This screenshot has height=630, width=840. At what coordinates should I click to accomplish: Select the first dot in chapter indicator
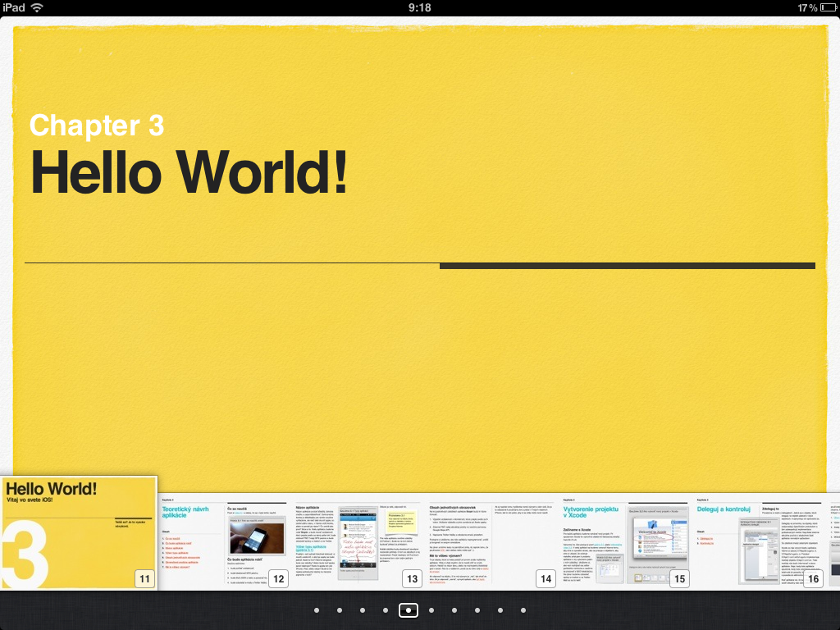317,610
